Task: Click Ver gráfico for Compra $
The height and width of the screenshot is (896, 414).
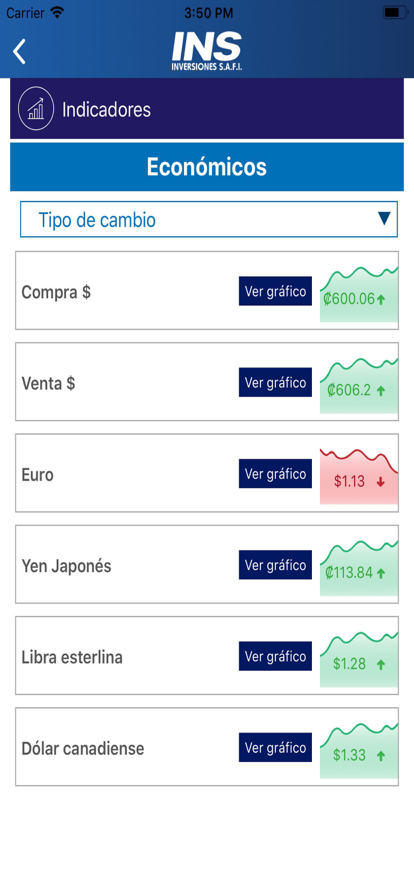Action: (x=276, y=291)
